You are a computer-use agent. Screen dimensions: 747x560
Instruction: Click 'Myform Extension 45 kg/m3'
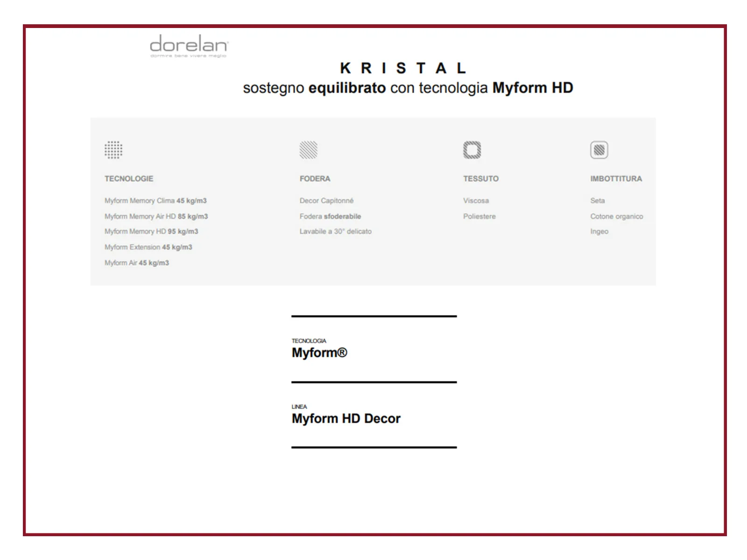[x=148, y=247]
